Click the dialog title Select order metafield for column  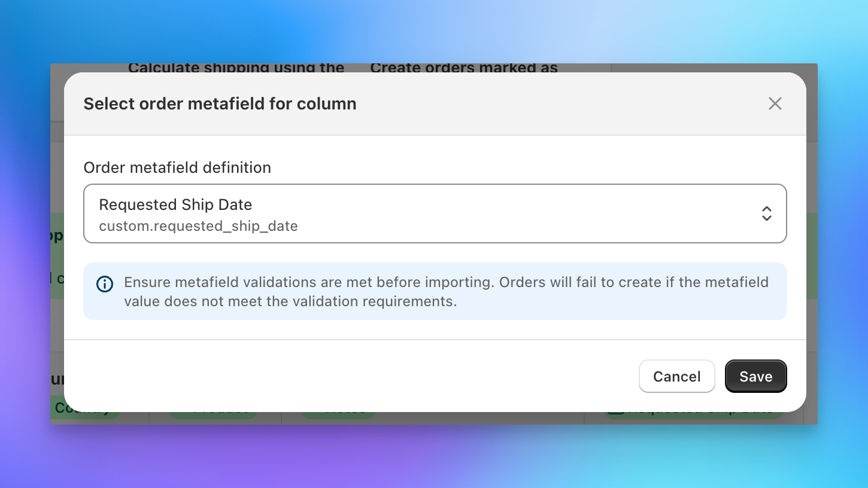tap(220, 103)
